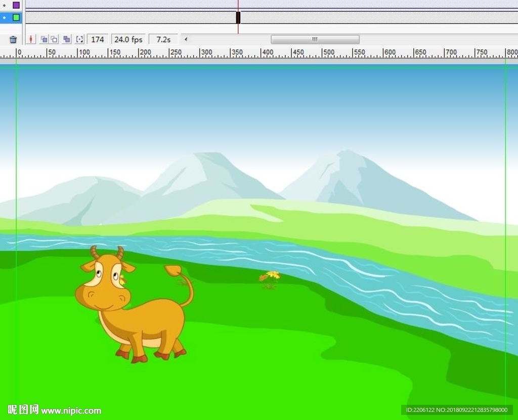Enable the Onion Skin button
The width and height of the screenshot is (518, 420).
44,39
